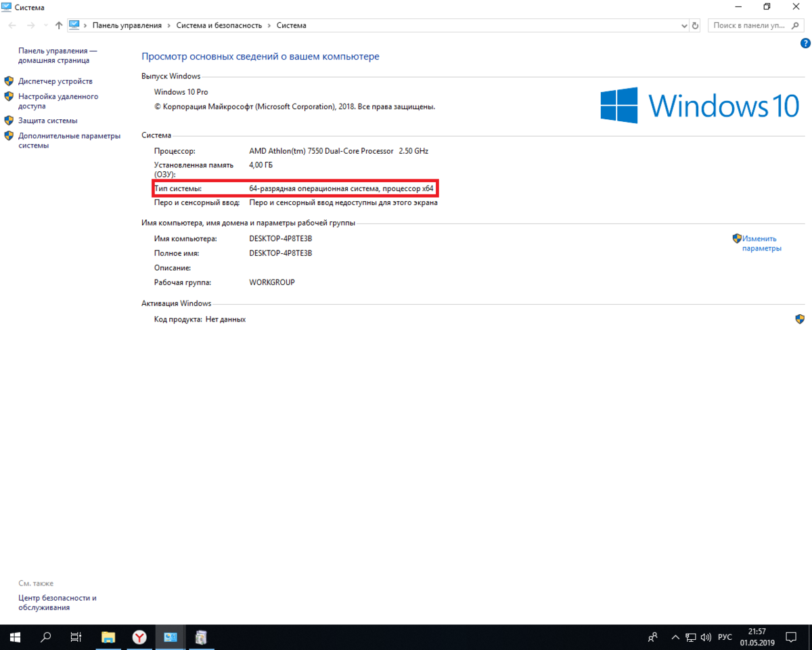Click Просмотр основных сведений heading
812x650 pixels.
[261, 57]
